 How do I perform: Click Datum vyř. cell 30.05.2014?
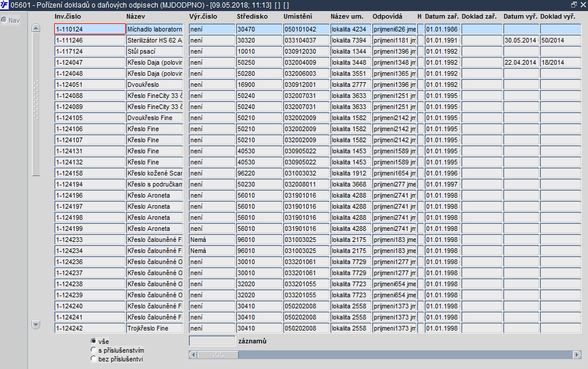coord(521,40)
